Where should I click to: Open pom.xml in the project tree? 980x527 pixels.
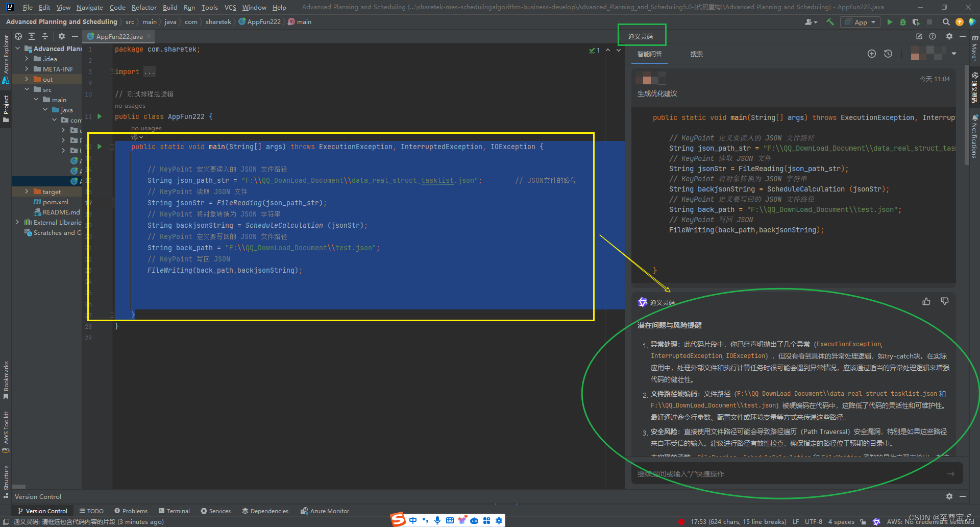[x=51, y=202]
